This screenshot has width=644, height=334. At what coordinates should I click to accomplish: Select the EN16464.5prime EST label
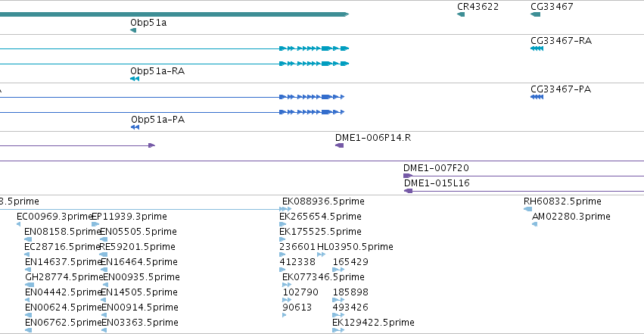click(x=138, y=262)
